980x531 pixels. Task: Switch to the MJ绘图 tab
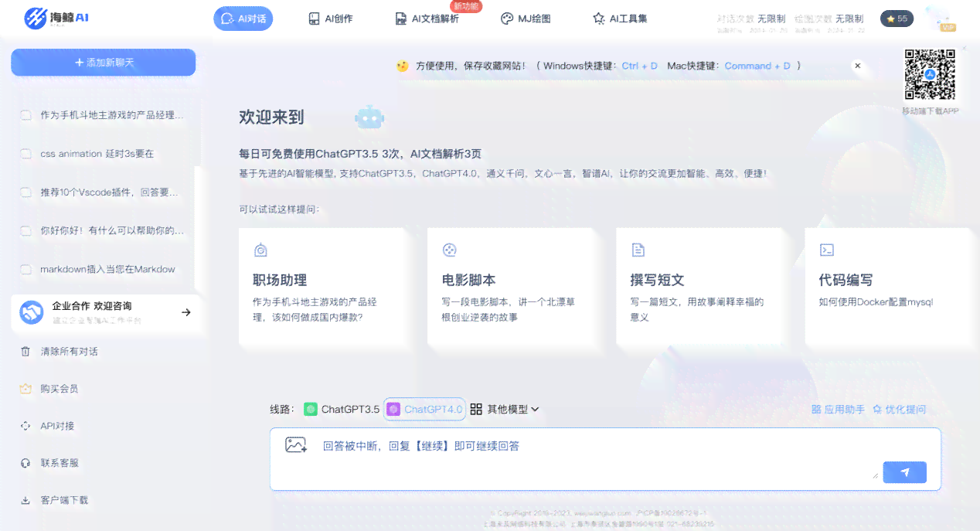click(526, 19)
